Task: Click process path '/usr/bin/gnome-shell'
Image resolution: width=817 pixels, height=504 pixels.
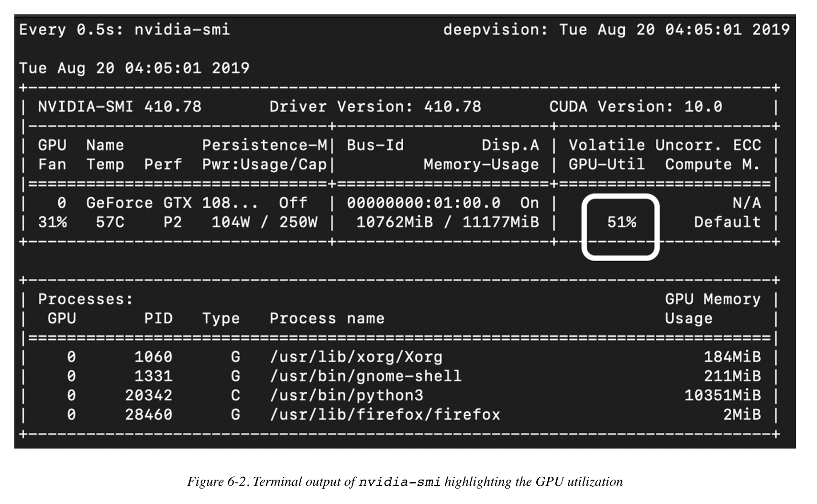Action: tap(366, 376)
